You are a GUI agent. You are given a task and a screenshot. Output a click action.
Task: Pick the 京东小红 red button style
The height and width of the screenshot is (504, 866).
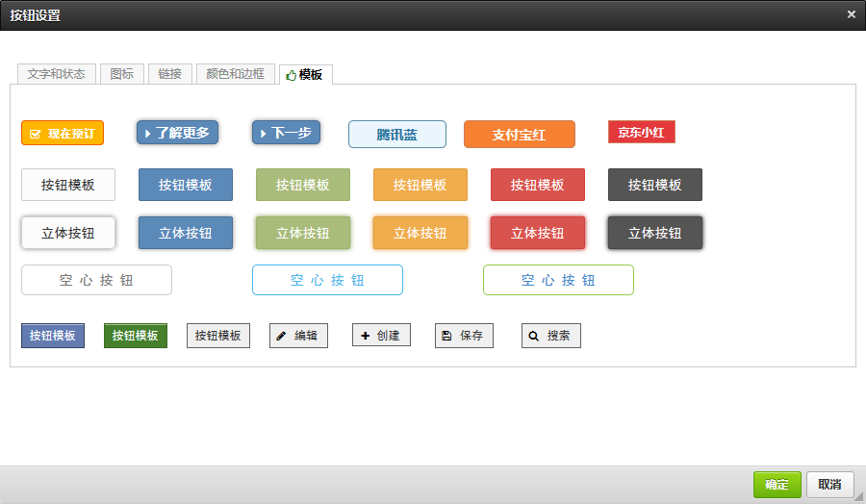point(642,133)
